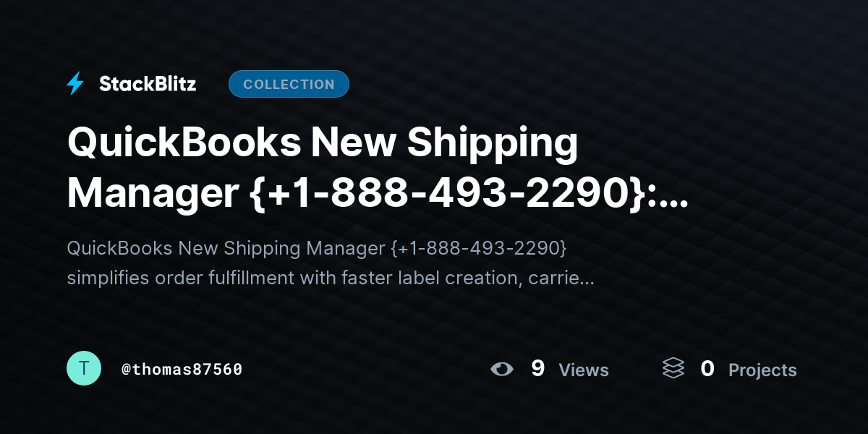Click the phone number in the gray description
The width and height of the screenshot is (868, 434).
[478, 248]
